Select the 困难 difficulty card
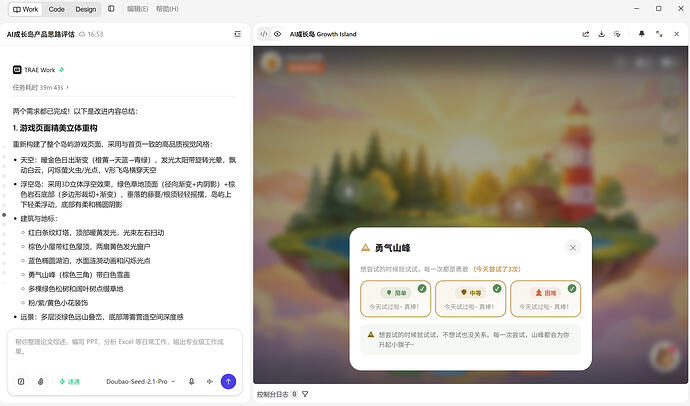690x406 pixels. point(545,299)
